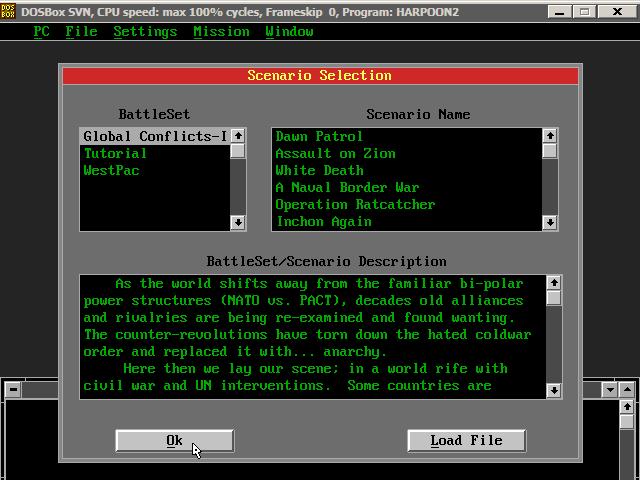Click background window's scroll up arrow
This screenshot has height=480, width=640.
[627, 407]
